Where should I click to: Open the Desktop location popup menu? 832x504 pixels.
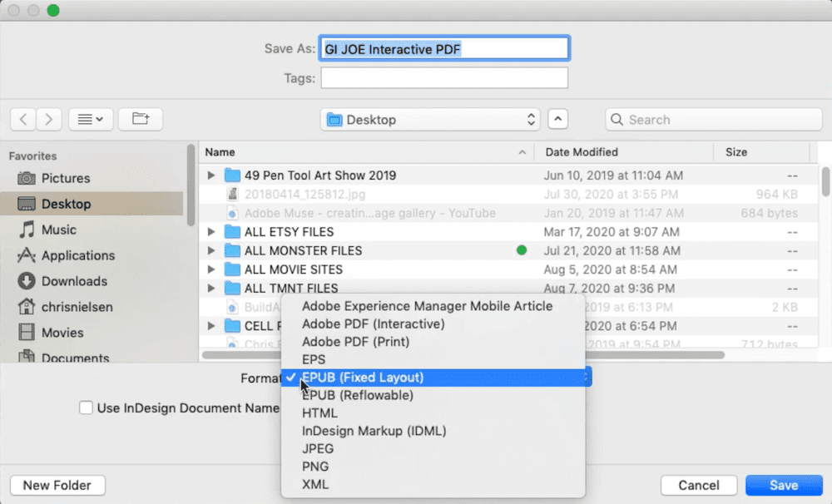pyautogui.click(x=430, y=120)
